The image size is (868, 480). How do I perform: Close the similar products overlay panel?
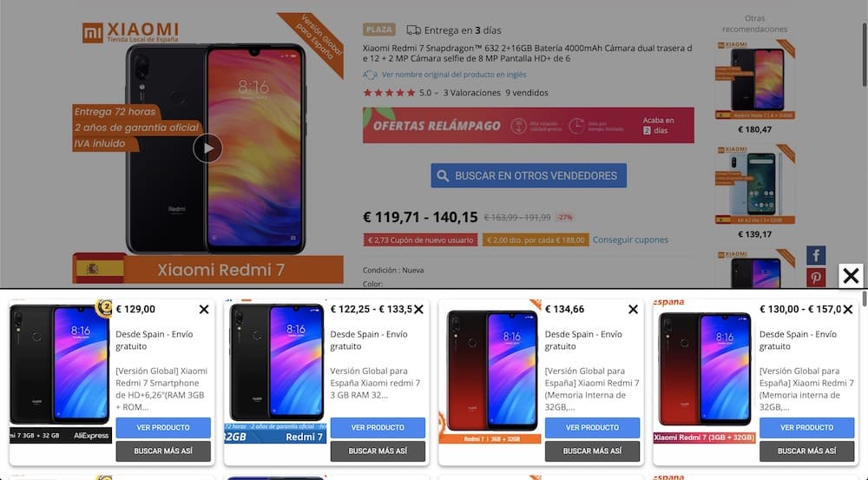851,275
